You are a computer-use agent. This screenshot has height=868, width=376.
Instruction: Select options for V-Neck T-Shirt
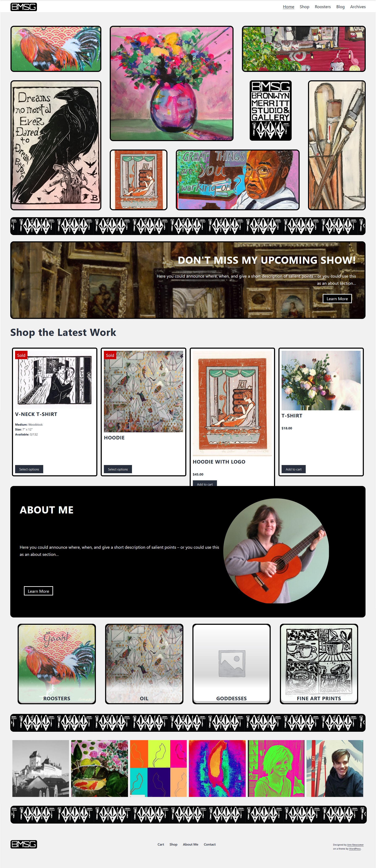tap(29, 469)
